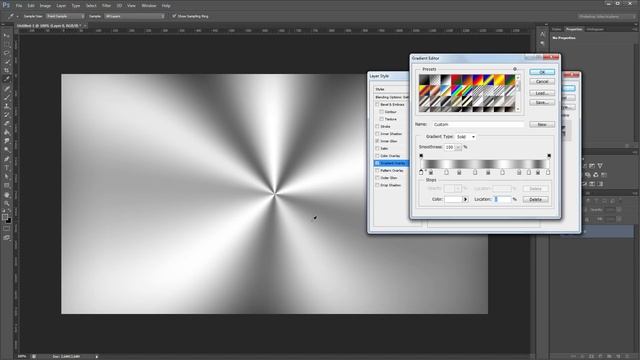The width and height of the screenshot is (640, 360).
Task: Select the Quick Selection tool
Action: click(7, 62)
